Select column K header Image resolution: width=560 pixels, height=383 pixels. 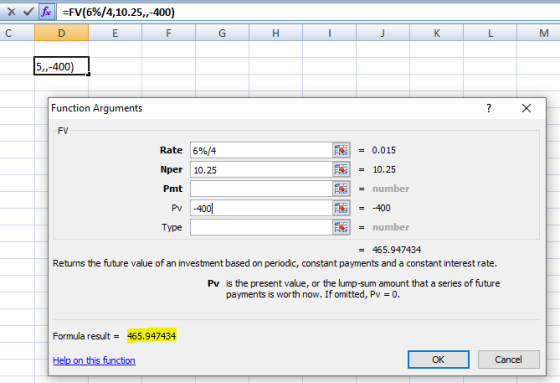tap(436, 33)
